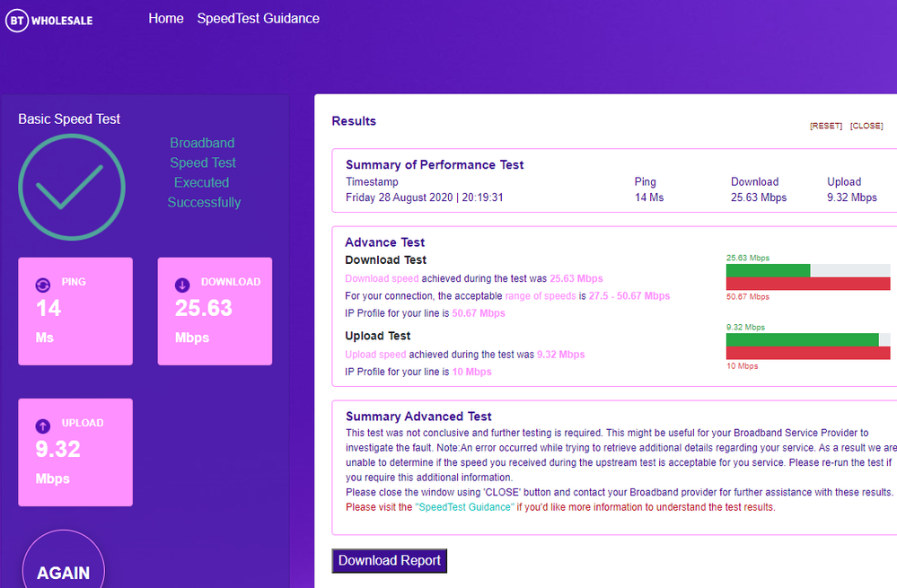This screenshot has height=588, width=897.
Task: Open the Home menu item
Action: 166,19
